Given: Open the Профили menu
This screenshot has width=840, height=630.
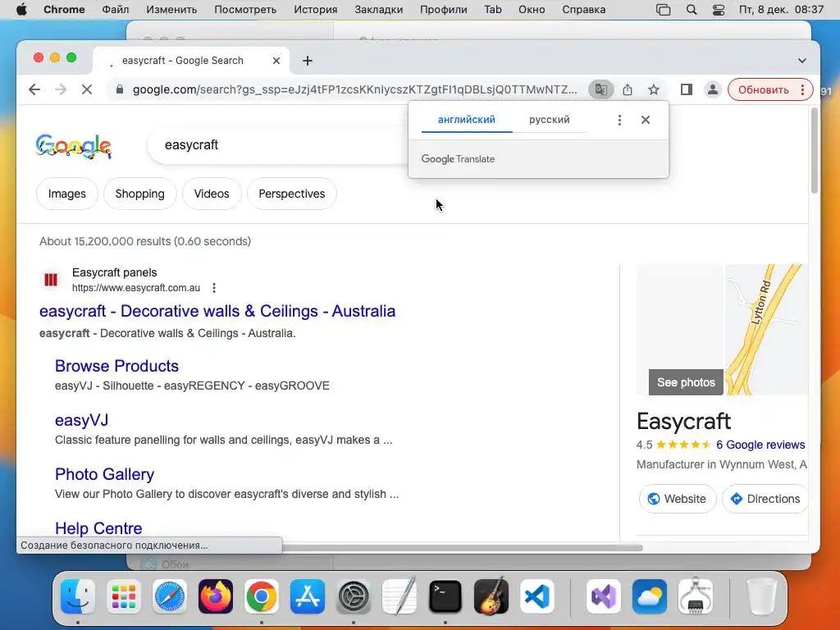Looking at the screenshot, I should [444, 10].
